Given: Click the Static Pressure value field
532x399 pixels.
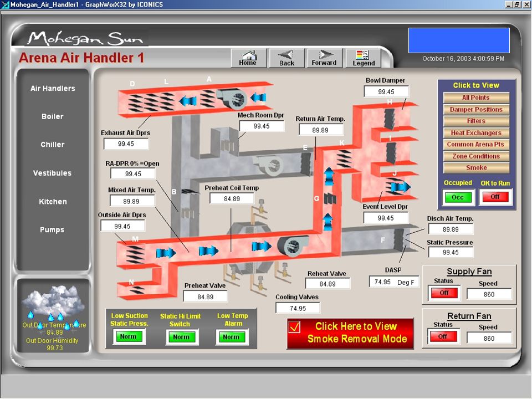Looking at the screenshot, I should tap(451, 253).
